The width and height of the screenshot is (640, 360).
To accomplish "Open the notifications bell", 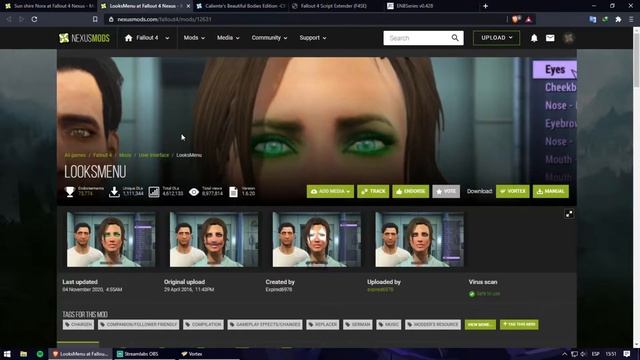I will pos(534,38).
